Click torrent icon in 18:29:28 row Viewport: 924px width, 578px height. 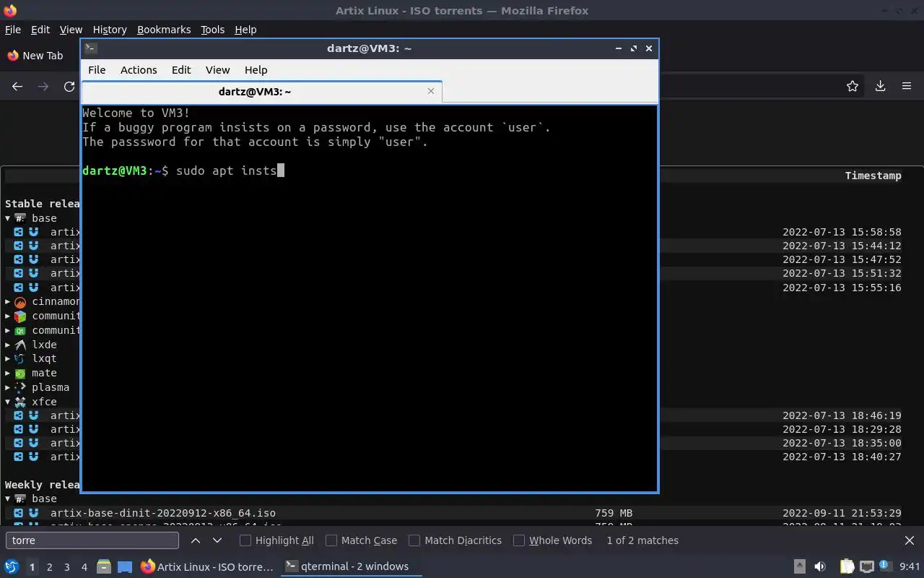19,429
